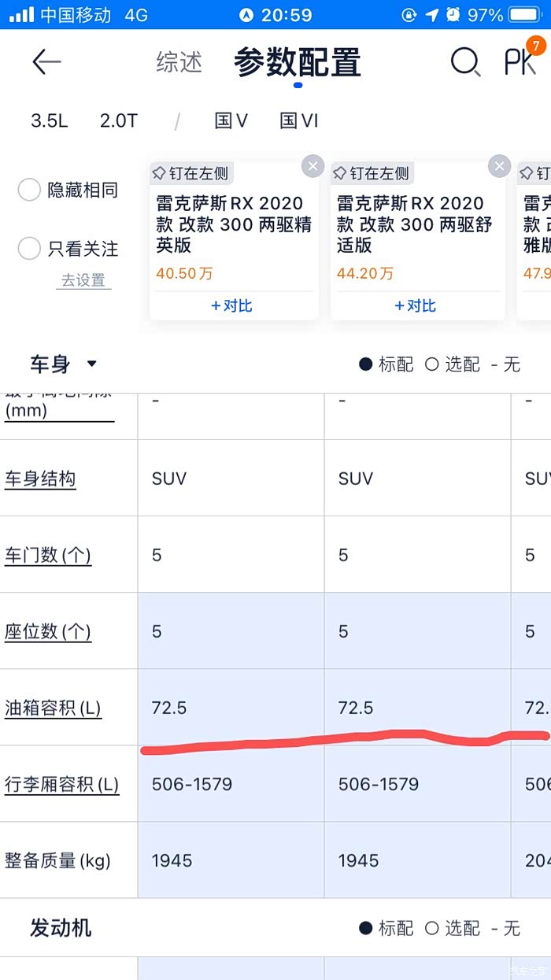This screenshot has width=551, height=980.
Task: Filter by 2.0T engine
Action: [118, 120]
